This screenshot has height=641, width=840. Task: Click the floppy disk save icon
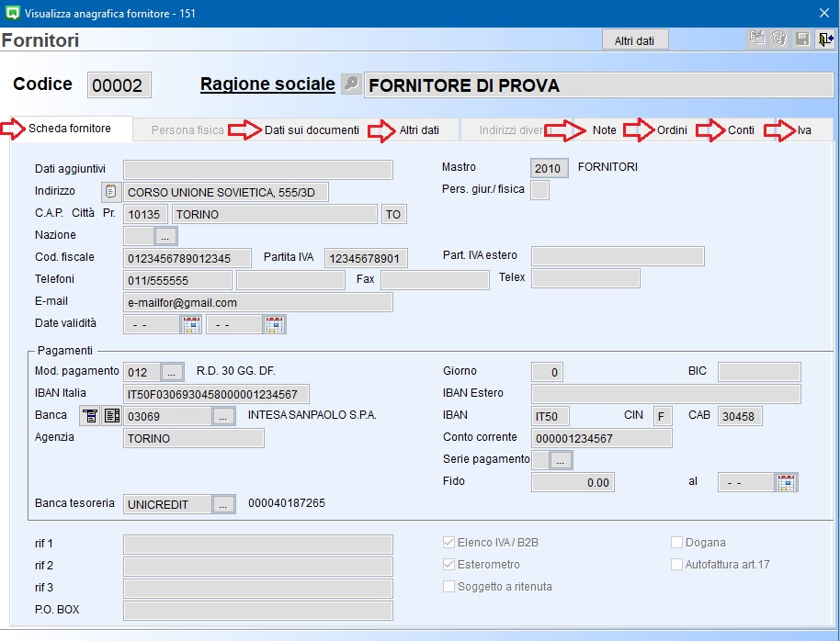[802, 39]
